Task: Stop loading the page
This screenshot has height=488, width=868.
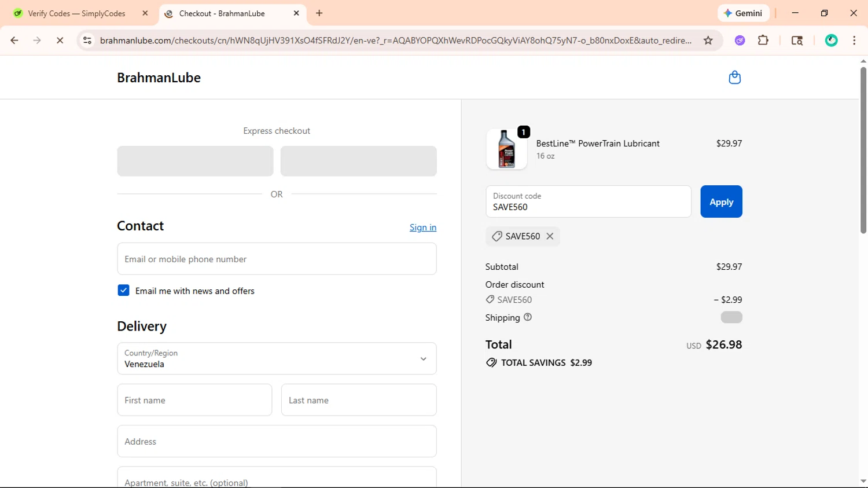Action: [x=60, y=41]
